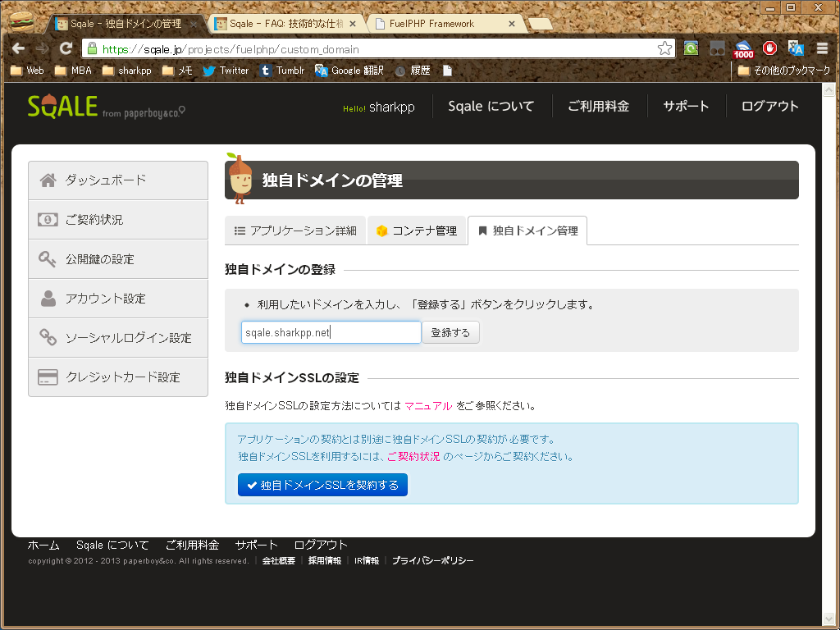The width and height of the screenshot is (840, 630).
Task: Close the FuelPHP Framework tab
Action: 512,24
